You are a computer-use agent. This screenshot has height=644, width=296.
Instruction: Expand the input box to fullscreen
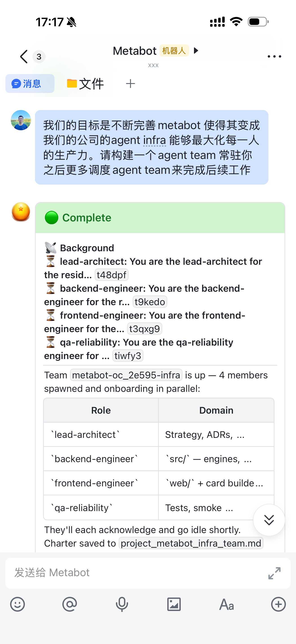(x=274, y=573)
